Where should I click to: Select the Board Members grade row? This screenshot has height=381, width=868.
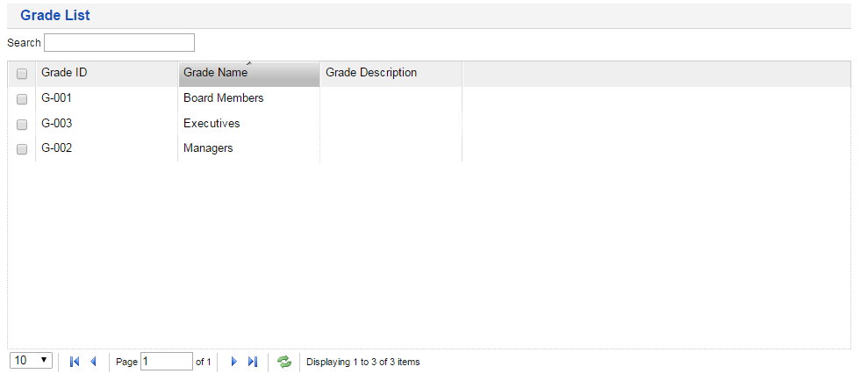click(224, 98)
